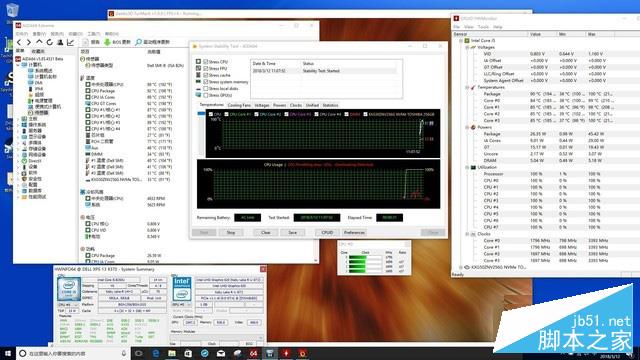This screenshot has height=360, width=640.
Task: Click the Value column header in HWMonitor
Action: (542, 34)
